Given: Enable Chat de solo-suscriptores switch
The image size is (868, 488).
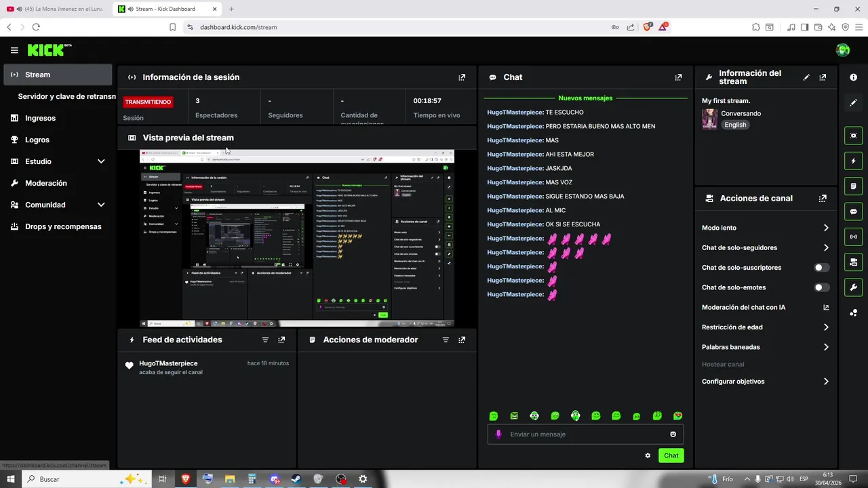Looking at the screenshot, I should tap(821, 268).
